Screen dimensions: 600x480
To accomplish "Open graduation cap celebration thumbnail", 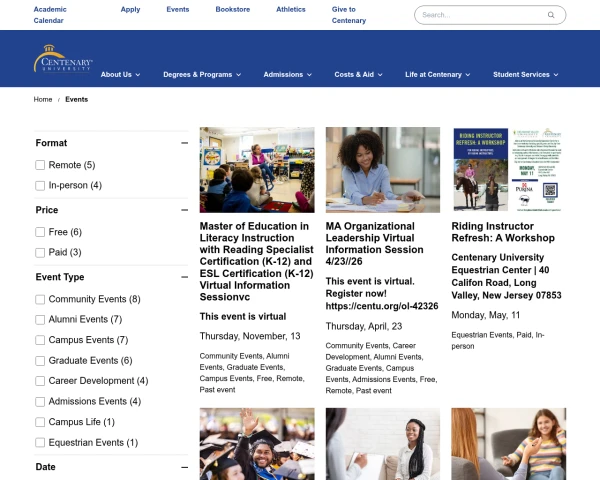I will (257, 444).
